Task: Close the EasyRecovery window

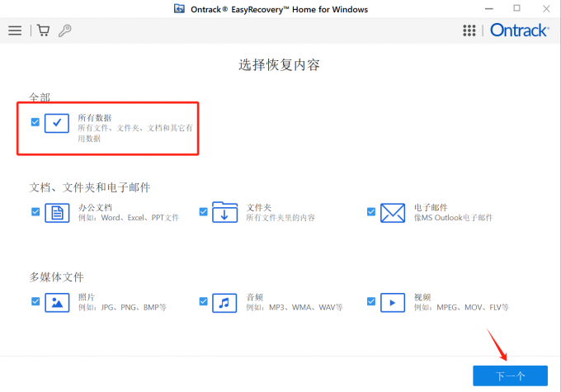Action: [x=546, y=8]
